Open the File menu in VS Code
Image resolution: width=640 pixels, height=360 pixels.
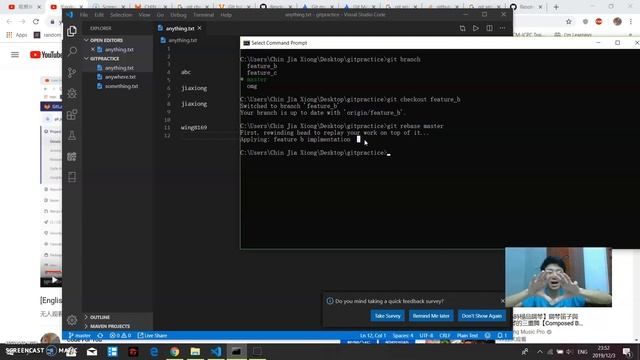pos(84,15)
